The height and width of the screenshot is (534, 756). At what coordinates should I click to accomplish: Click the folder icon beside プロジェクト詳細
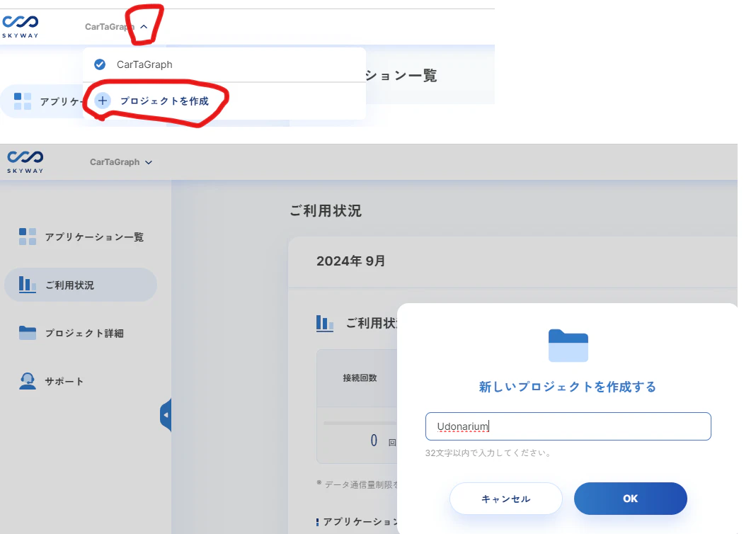28,333
